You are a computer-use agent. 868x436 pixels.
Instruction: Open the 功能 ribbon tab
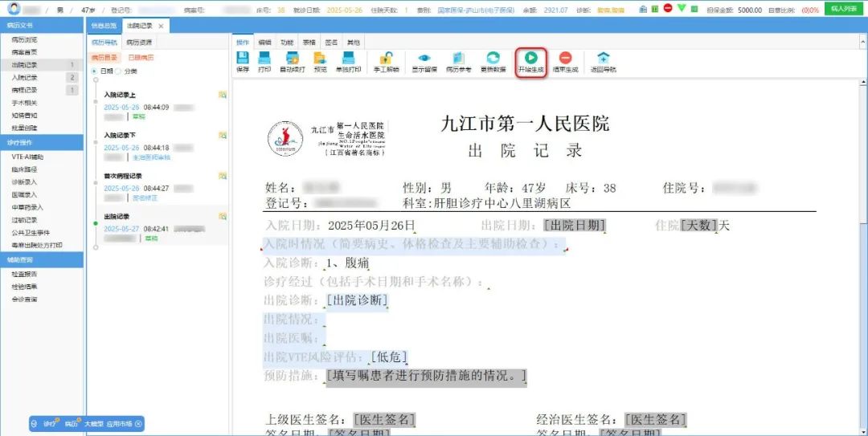click(287, 42)
